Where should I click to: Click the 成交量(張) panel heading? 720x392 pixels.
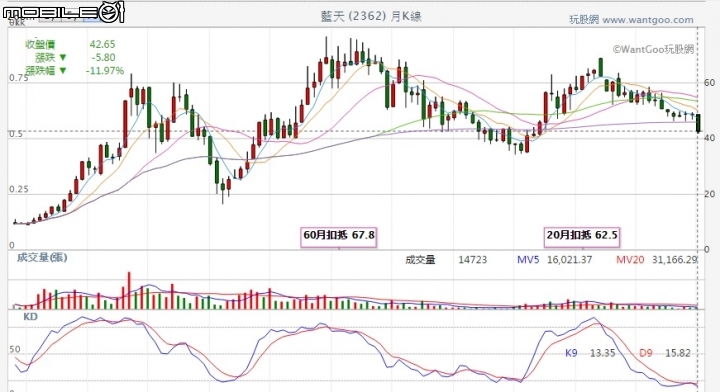42,258
